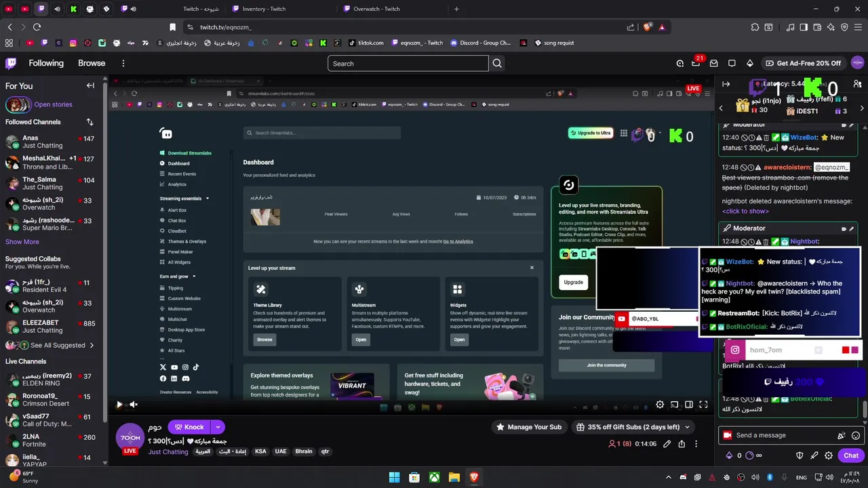Open stories link

pos(53,104)
